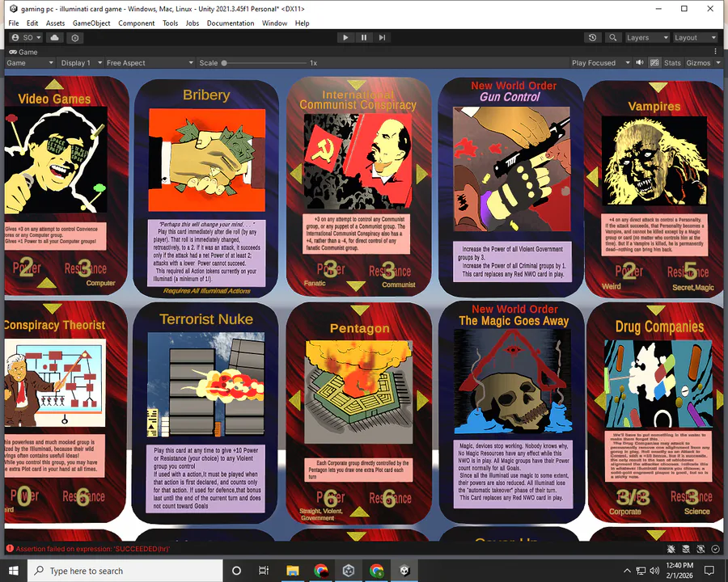Open Windows Start menu
Viewport: 728px width, 582px height.
coord(14,571)
